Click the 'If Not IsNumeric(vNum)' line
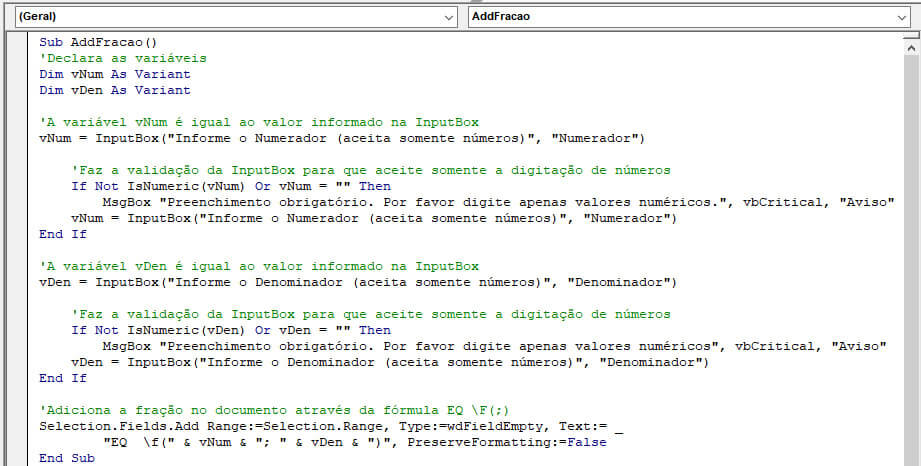Image resolution: width=921 pixels, height=466 pixels. point(231,186)
